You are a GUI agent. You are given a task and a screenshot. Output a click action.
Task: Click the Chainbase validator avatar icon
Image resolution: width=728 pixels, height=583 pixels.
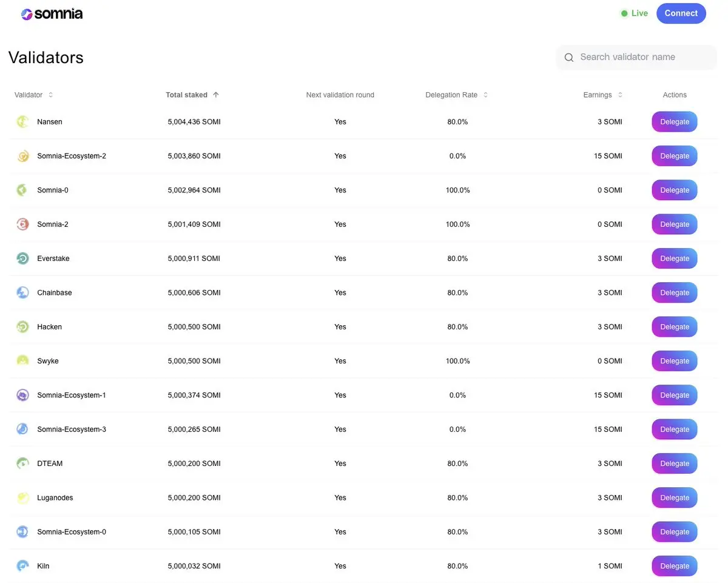click(22, 292)
